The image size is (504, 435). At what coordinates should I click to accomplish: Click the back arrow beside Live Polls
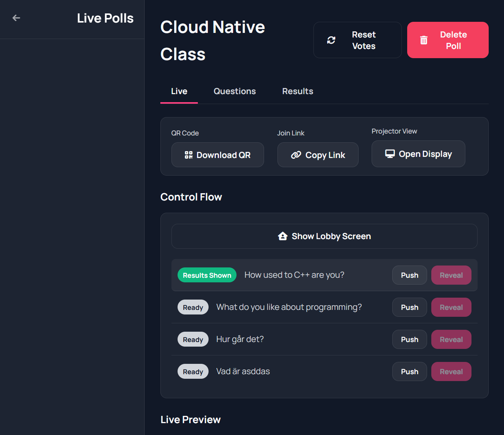coord(16,18)
